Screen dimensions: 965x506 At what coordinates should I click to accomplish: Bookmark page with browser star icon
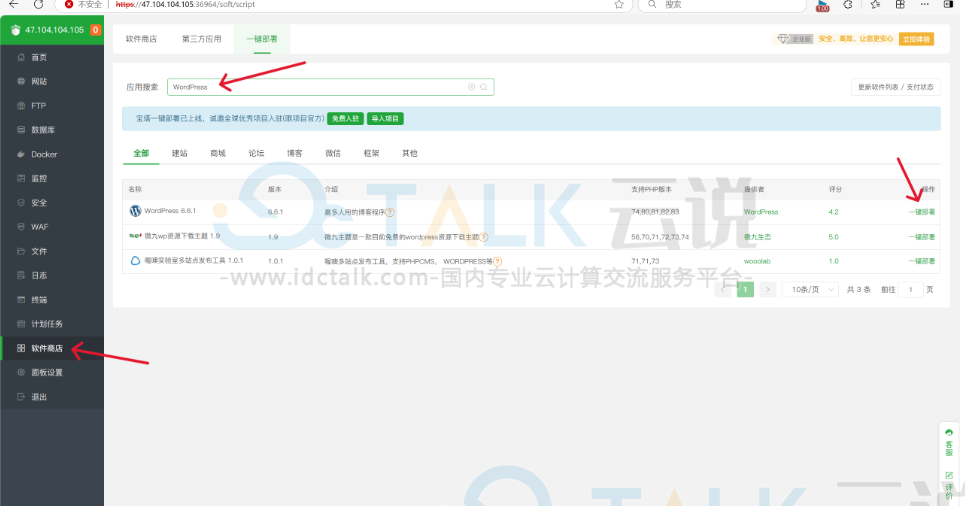point(619,4)
